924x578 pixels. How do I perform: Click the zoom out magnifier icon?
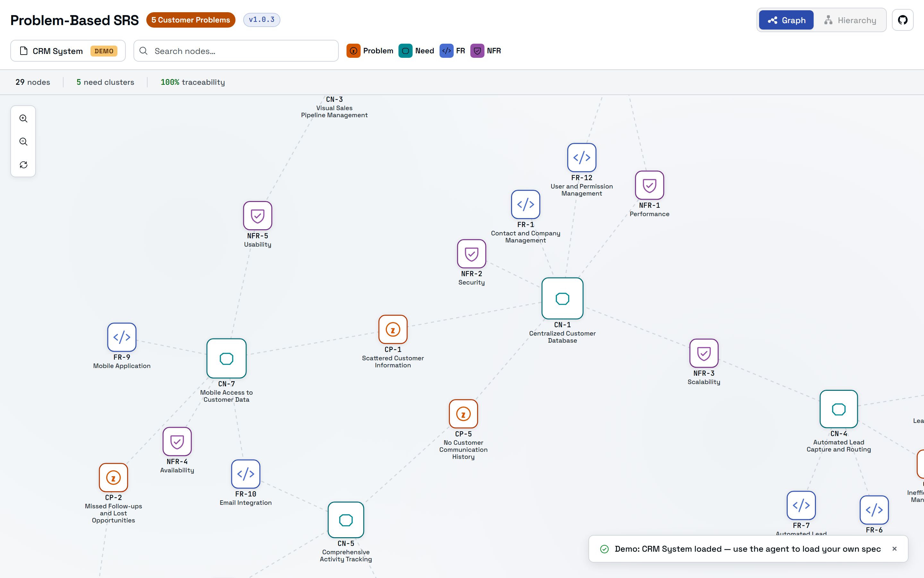[x=23, y=142]
